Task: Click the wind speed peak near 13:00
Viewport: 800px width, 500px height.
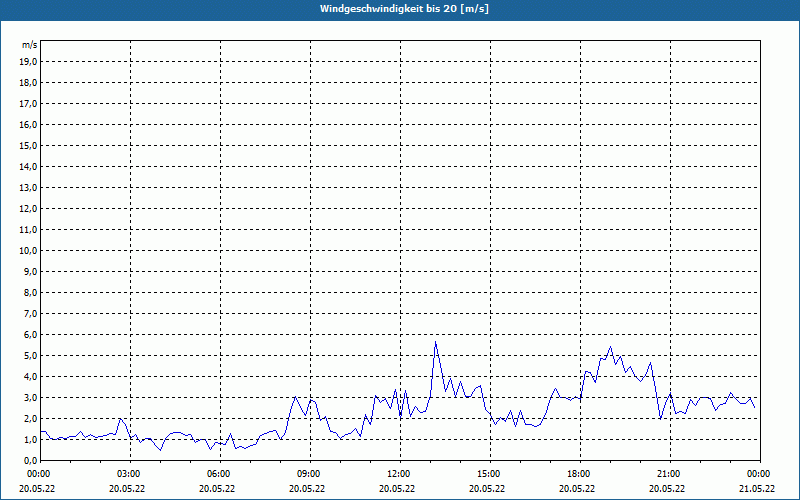Action: pyautogui.click(x=435, y=341)
